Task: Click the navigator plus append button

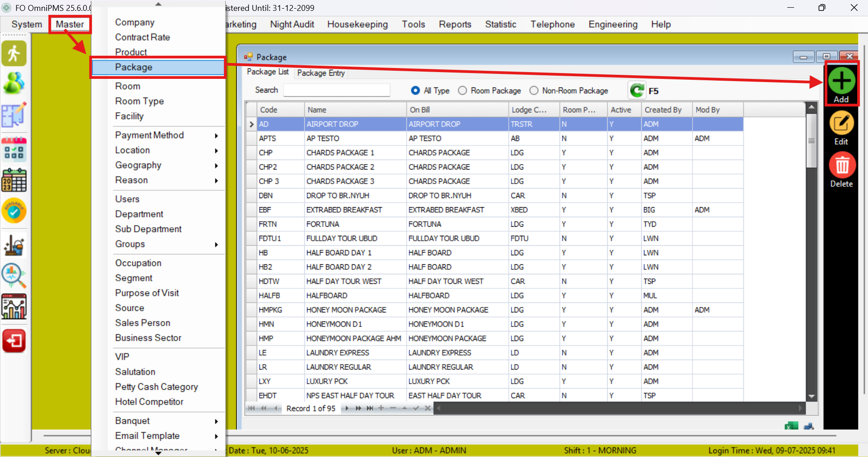Action: tap(381, 408)
